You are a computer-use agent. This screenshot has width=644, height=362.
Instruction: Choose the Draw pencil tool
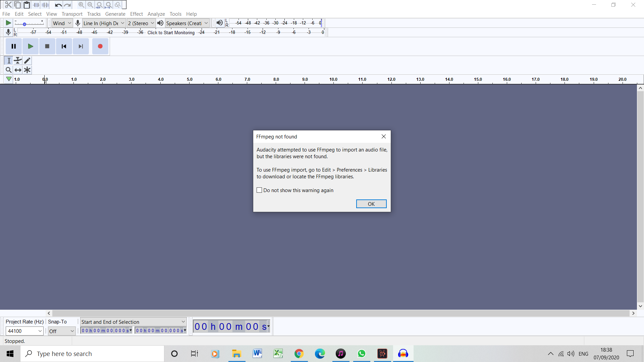tap(27, 61)
